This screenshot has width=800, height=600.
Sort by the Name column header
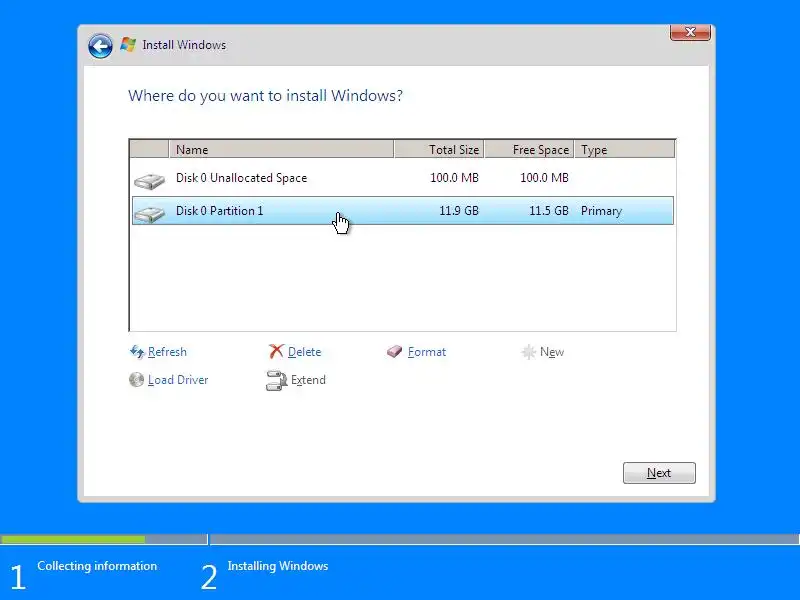click(281, 149)
